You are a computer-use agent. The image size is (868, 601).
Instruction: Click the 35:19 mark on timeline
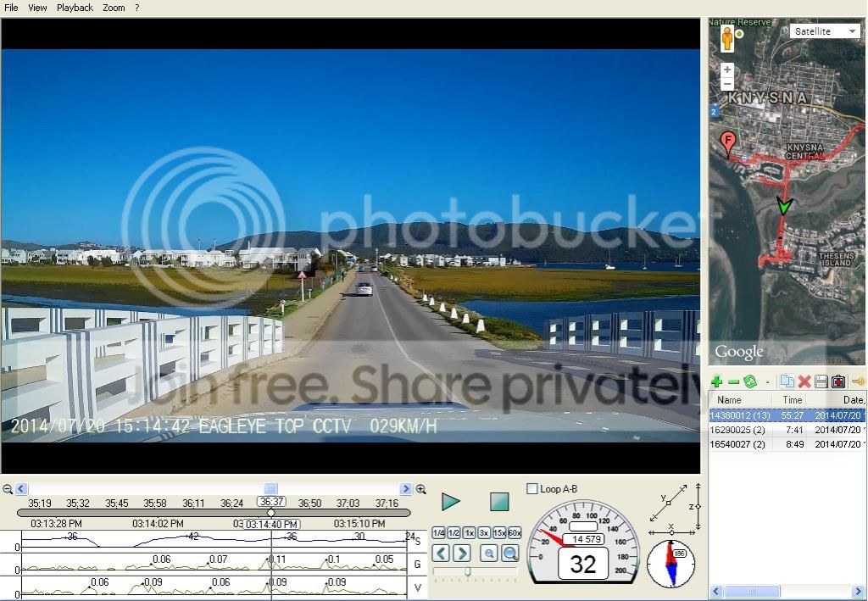click(x=40, y=503)
